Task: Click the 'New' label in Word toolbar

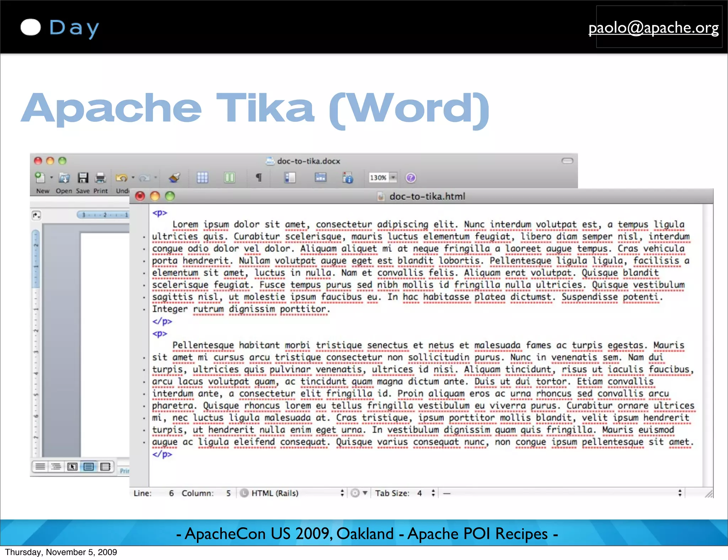Action: [x=43, y=191]
